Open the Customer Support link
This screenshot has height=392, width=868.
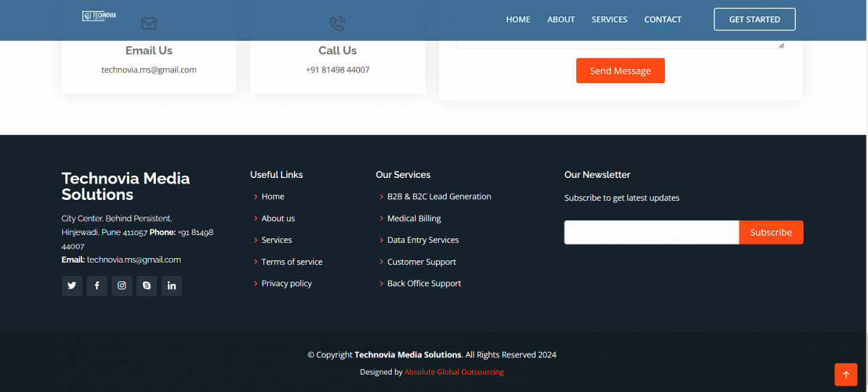422,262
